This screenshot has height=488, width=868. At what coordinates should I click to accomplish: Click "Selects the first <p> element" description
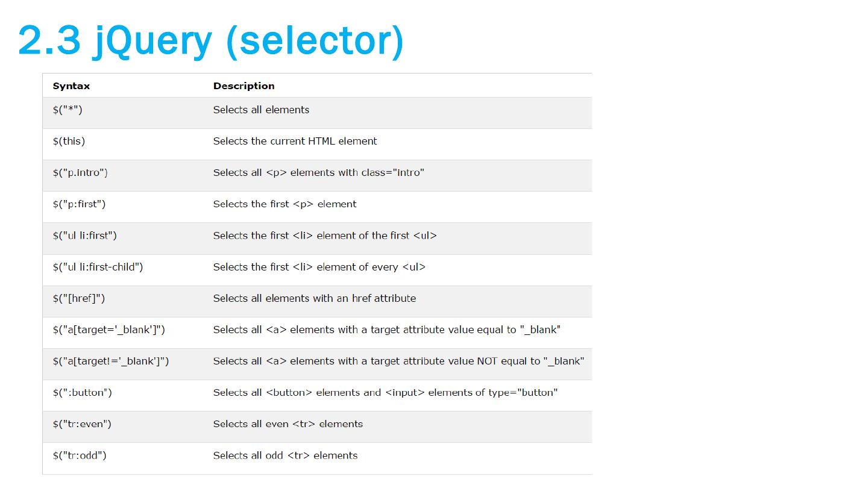(x=285, y=204)
